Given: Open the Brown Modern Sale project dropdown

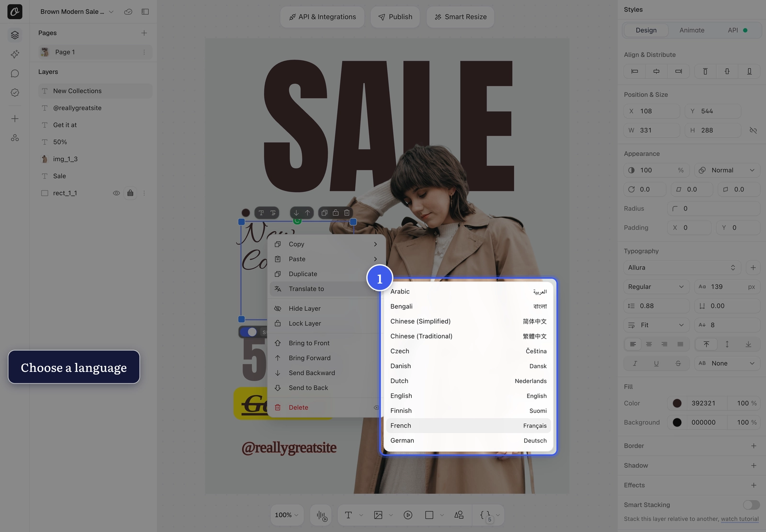Looking at the screenshot, I should 77,11.
